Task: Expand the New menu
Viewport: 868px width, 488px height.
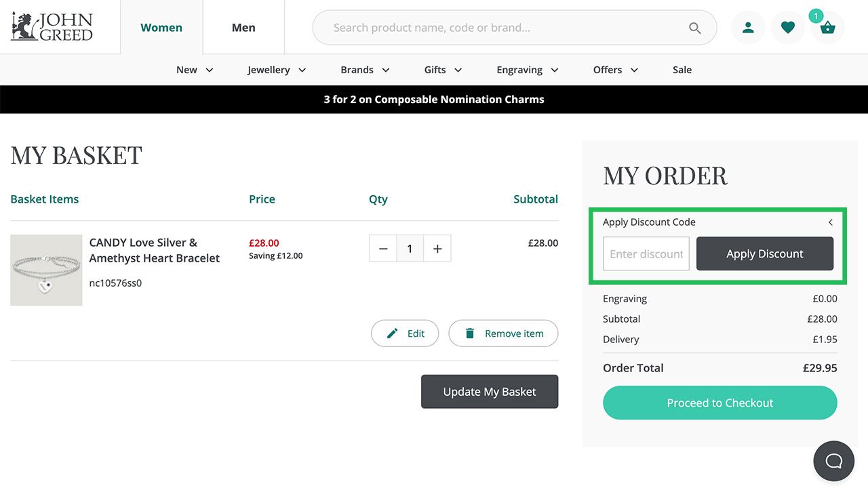Action: click(195, 70)
